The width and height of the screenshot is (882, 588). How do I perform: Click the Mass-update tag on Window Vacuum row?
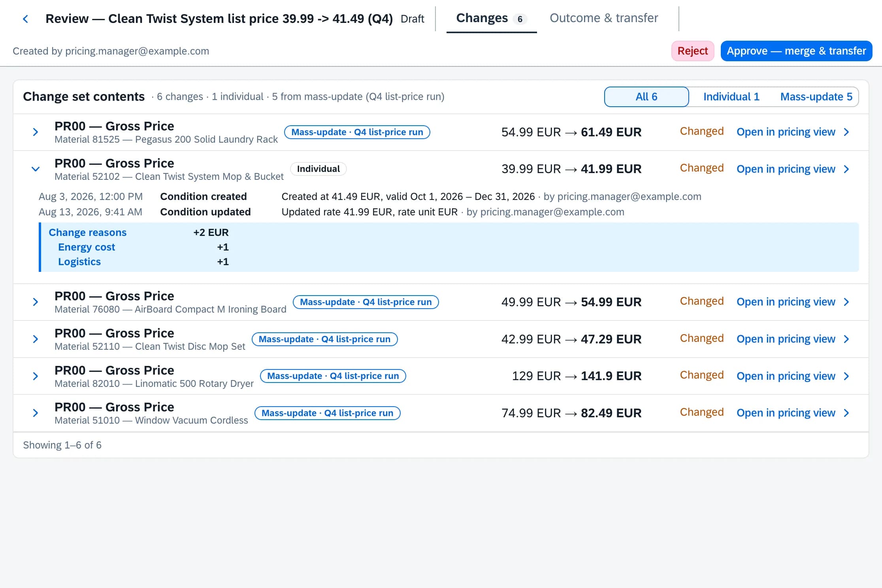pos(328,413)
